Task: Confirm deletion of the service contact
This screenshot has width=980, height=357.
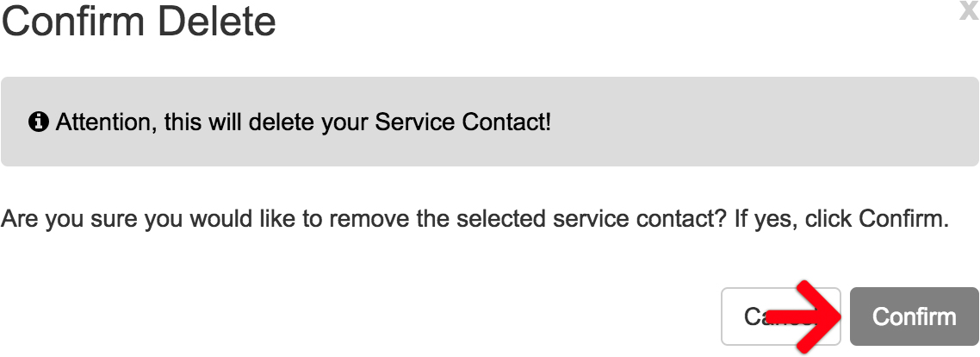Action: tap(914, 316)
